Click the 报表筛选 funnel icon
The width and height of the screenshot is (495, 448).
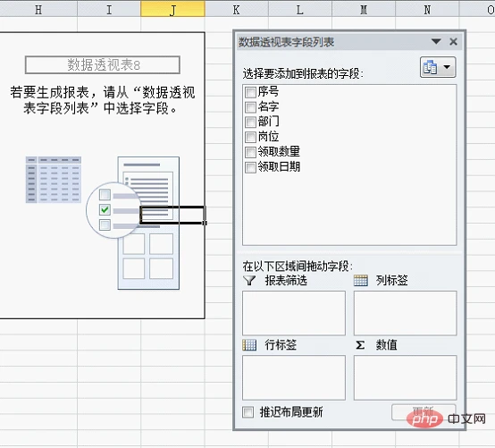tap(249, 280)
